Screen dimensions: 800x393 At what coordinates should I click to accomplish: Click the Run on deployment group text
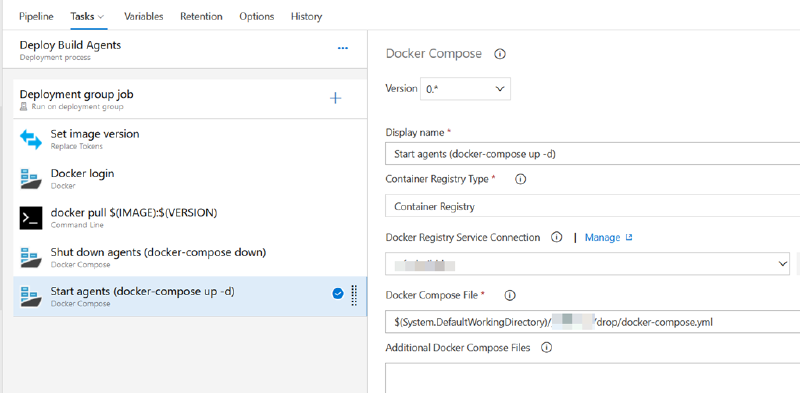pos(77,107)
